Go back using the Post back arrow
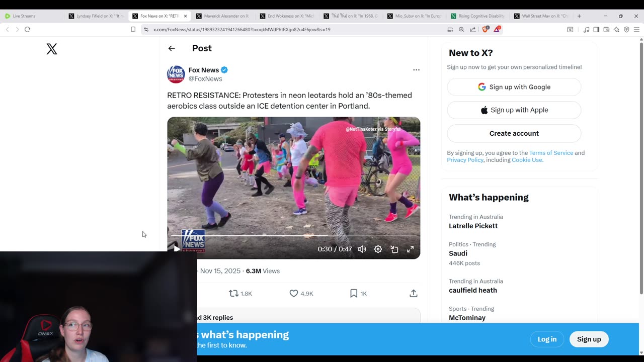The width and height of the screenshot is (644, 362). pos(172,48)
